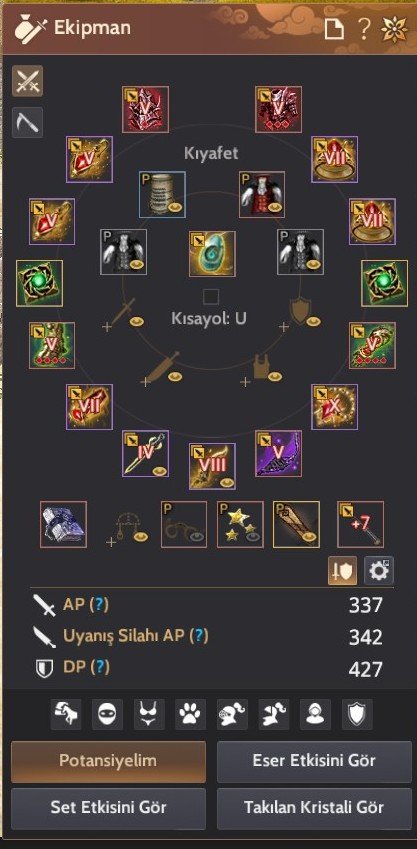Click the golden weapon slot marked VIII
Image resolution: width=417 pixels, height=849 pixels.
click(x=212, y=466)
